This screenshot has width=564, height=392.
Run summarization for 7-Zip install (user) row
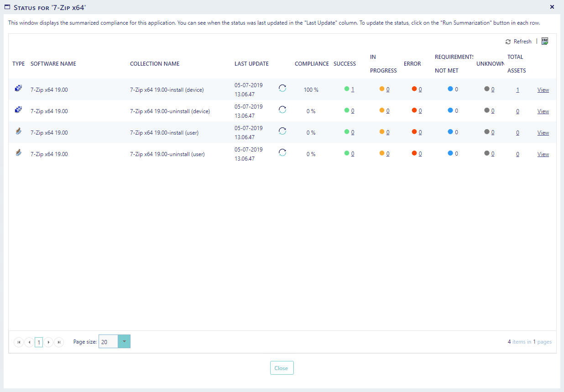(282, 131)
